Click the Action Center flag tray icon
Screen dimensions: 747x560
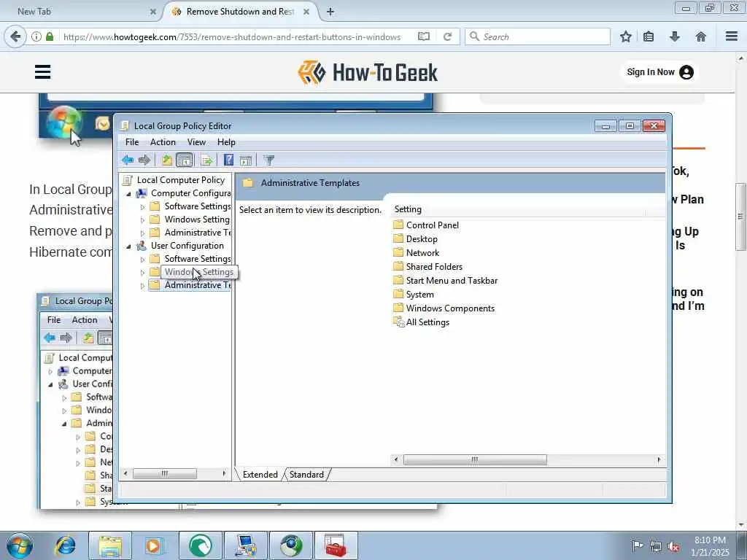pyautogui.click(x=637, y=546)
